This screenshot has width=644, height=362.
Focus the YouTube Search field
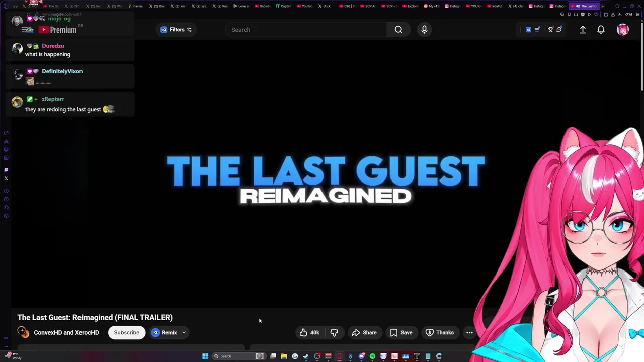[306, 30]
